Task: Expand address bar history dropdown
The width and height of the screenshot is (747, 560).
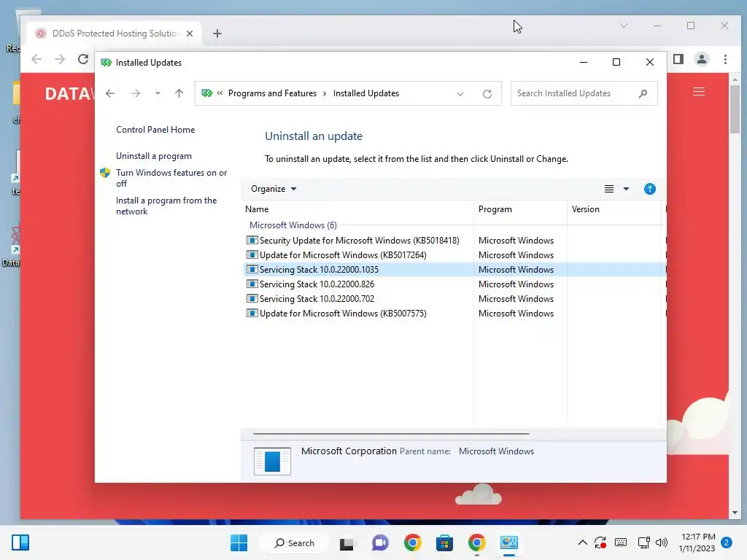Action: tap(460, 94)
